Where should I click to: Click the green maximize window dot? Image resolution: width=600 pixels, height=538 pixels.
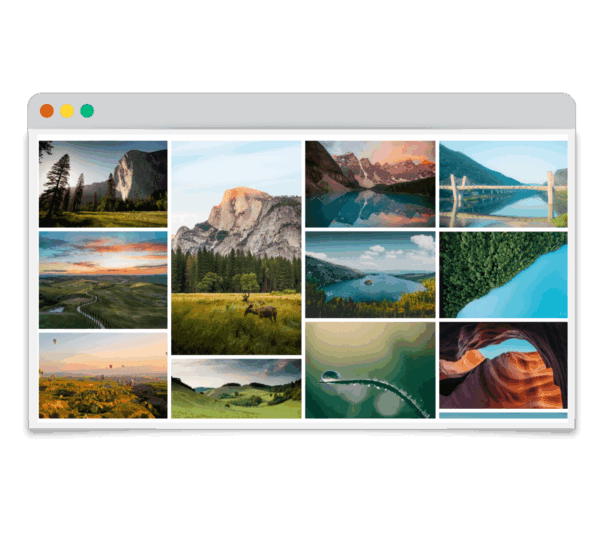[87, 111]
